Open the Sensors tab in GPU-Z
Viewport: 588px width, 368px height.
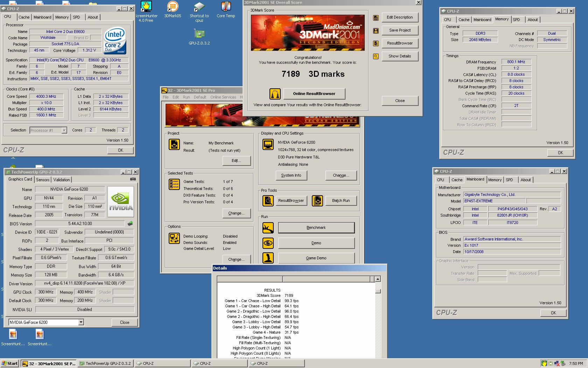pos(43,180)
